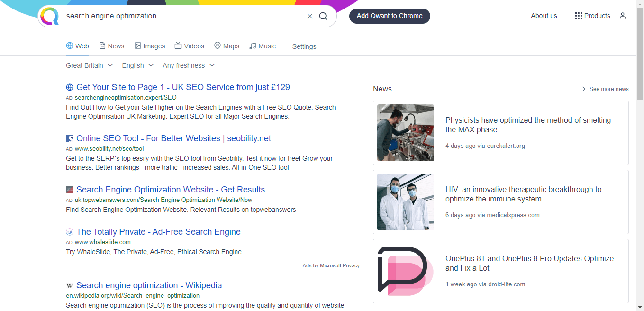Screen dimensions: 644x311
Task: Click the MAX phase smelting news thumbnail
Action: [x=405, y=133]
